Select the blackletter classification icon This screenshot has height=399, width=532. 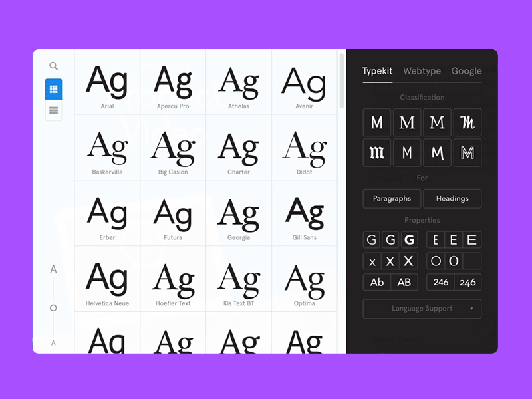(376, 152)
